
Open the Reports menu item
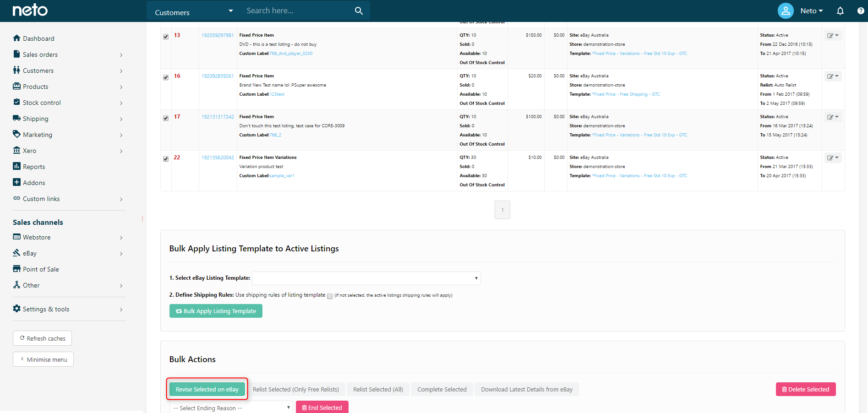[x=34, y=167]
